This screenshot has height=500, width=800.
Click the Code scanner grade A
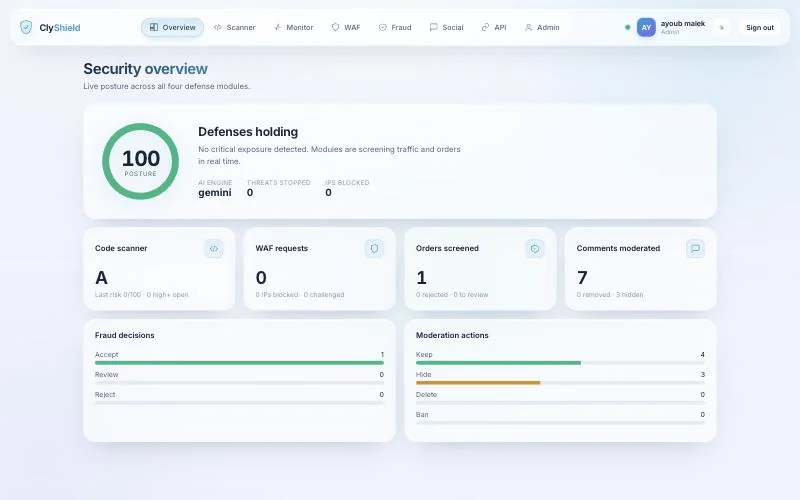point(102,278)
